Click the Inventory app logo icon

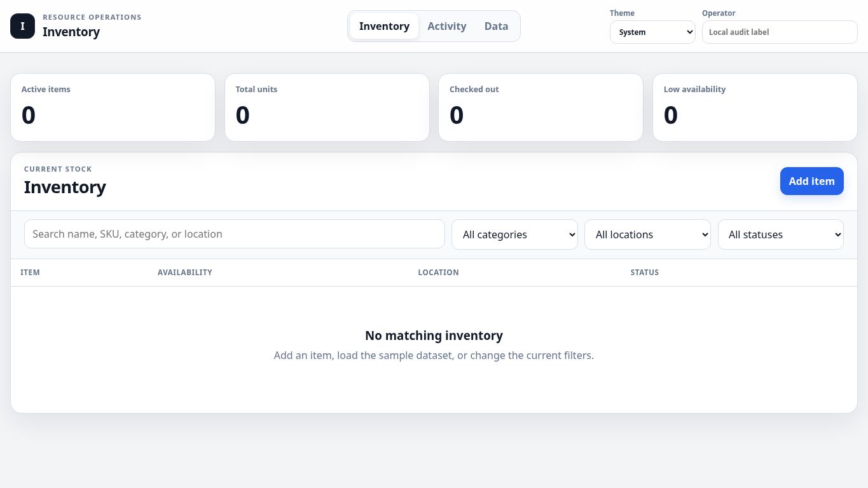pyautogui.click(x=23, y=26)
